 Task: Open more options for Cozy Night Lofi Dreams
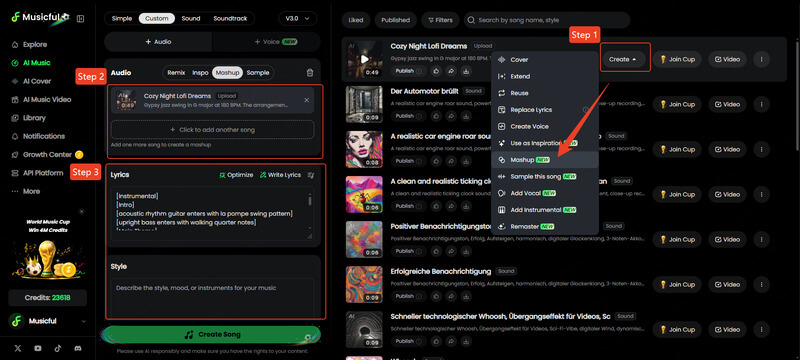(762, 60)
